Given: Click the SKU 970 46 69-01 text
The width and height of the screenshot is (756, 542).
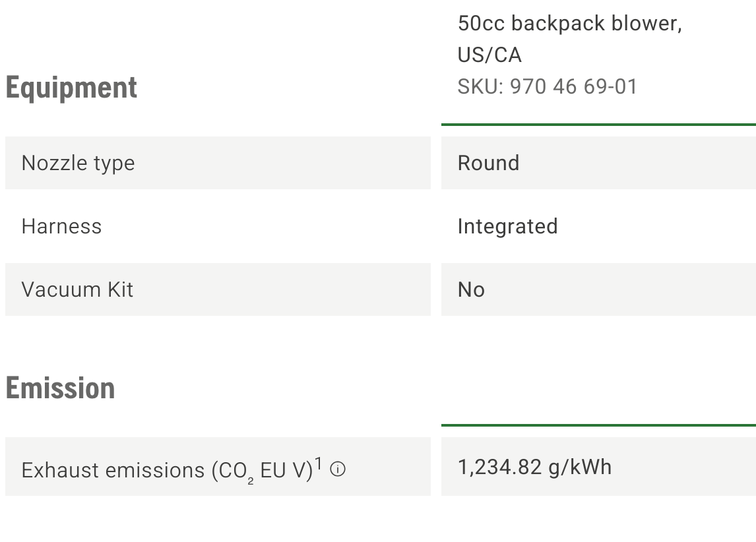Looking at the screenshot, I should (x=548, y=86).
